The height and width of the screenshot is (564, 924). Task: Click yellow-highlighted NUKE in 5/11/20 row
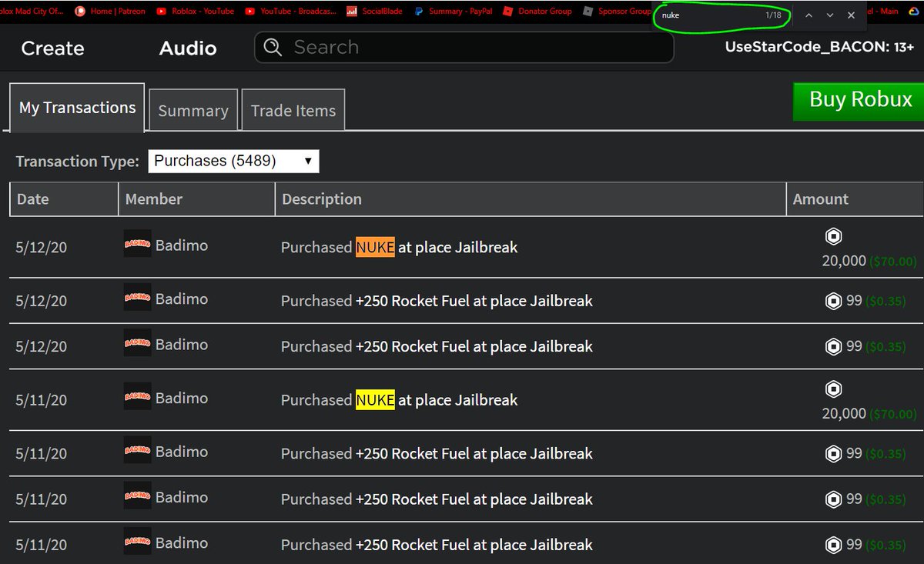tap(375, 399)
